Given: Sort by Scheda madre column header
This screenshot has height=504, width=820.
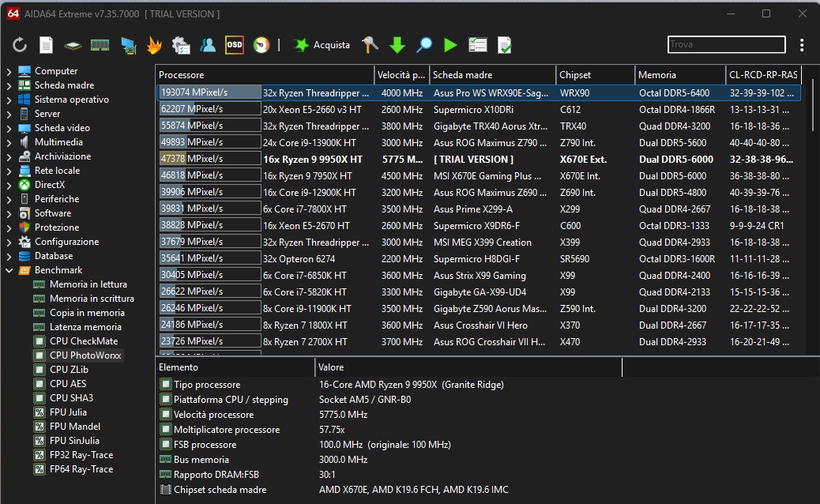Looking at the screenshot, I should tap(492, 75).
